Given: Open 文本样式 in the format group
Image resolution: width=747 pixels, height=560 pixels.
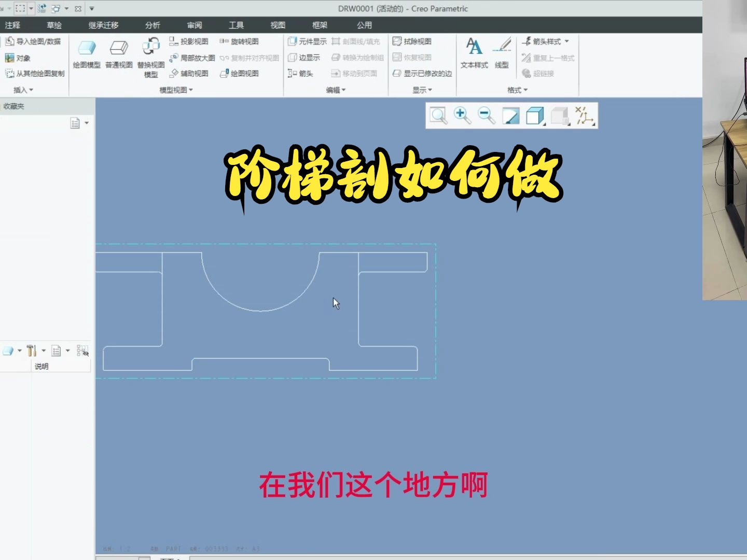Looking at the screenshot, I should (473, 52).
